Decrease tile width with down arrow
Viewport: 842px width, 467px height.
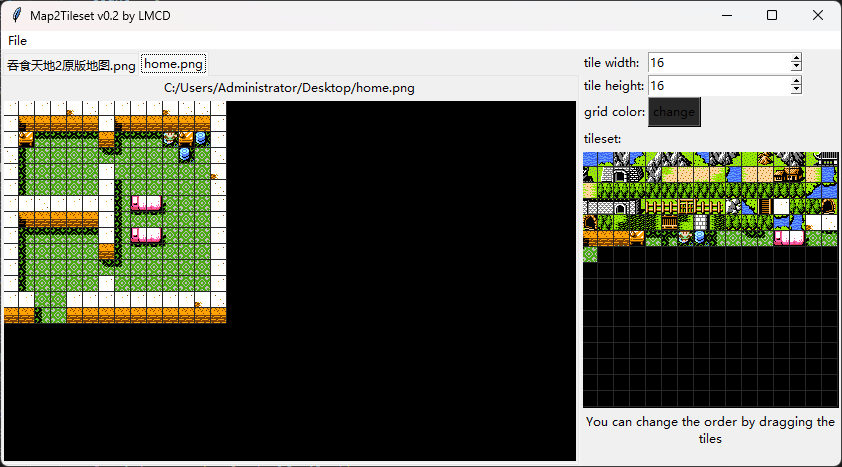point(796,67)
